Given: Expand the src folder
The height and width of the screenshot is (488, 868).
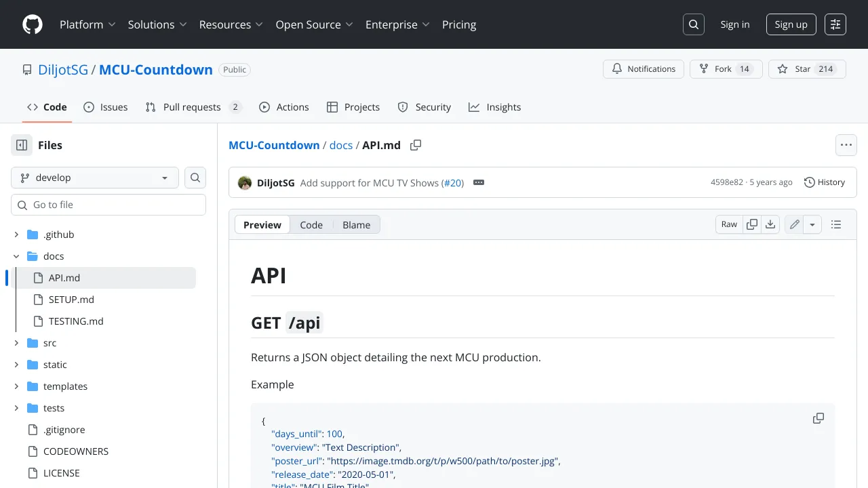Looking at the screenshot, I should click(16, 343).
